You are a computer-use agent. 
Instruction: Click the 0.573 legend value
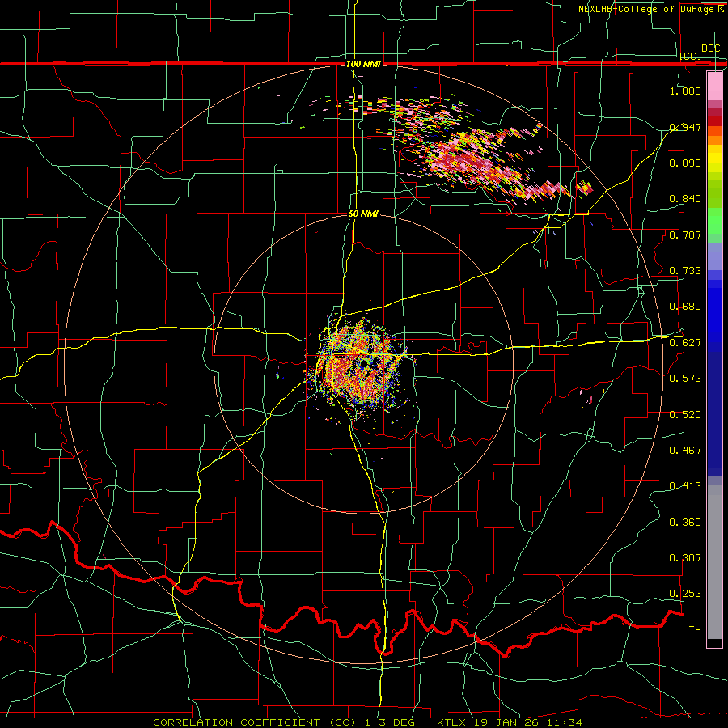pyautogui.click(x=685, y=379)
